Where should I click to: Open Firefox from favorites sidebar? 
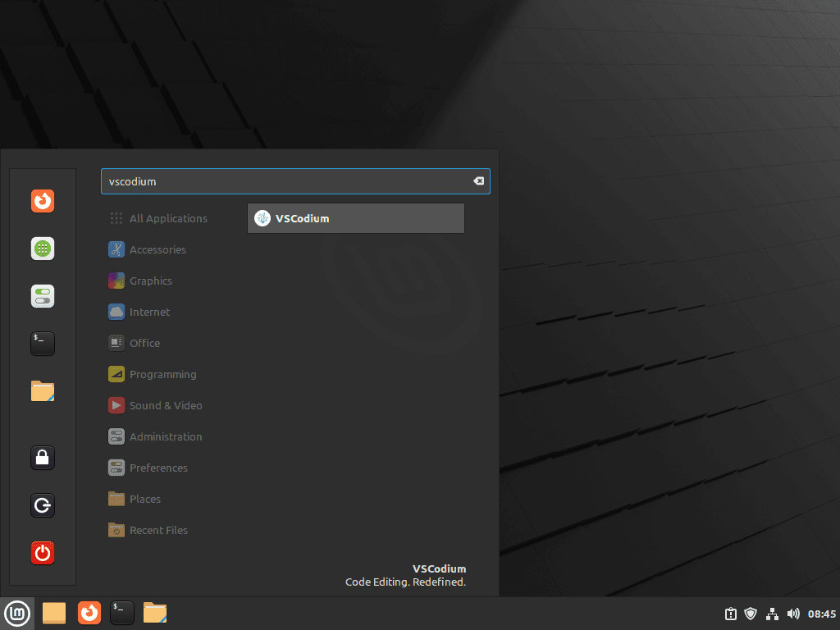(43, 202)
